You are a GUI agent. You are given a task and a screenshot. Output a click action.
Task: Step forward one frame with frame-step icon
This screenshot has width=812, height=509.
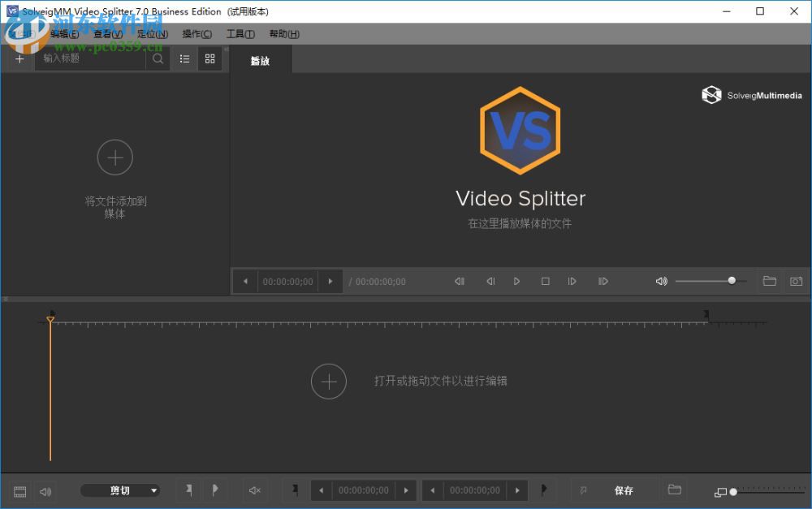572,281
